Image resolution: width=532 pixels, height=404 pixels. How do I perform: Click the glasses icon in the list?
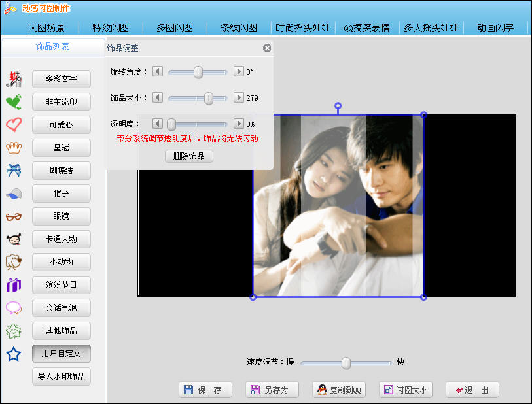pos(14,216)
